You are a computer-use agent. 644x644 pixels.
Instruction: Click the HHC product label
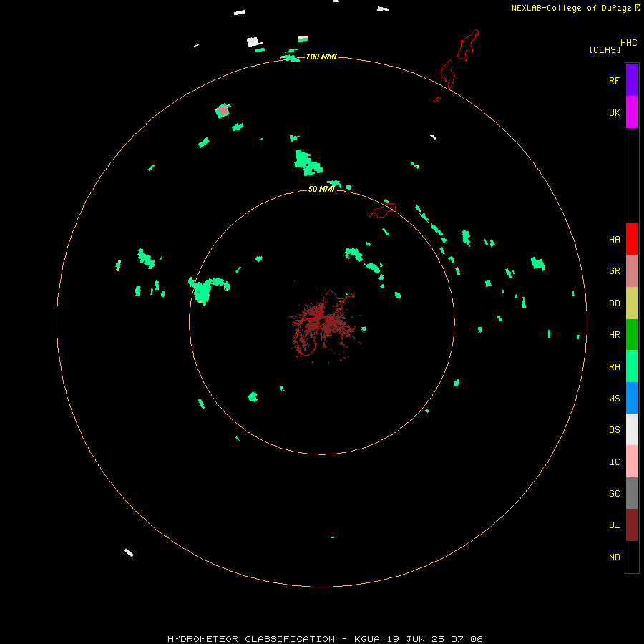(628, 43)
